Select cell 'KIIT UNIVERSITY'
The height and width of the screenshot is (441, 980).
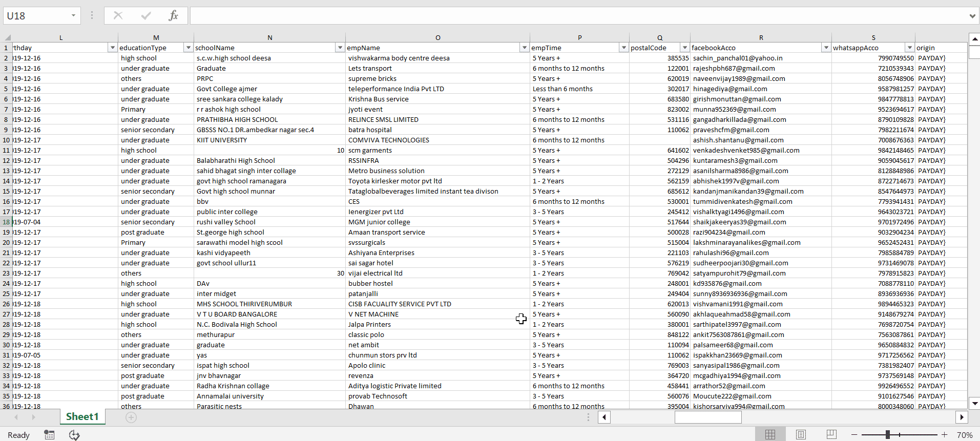coord(269,140)
